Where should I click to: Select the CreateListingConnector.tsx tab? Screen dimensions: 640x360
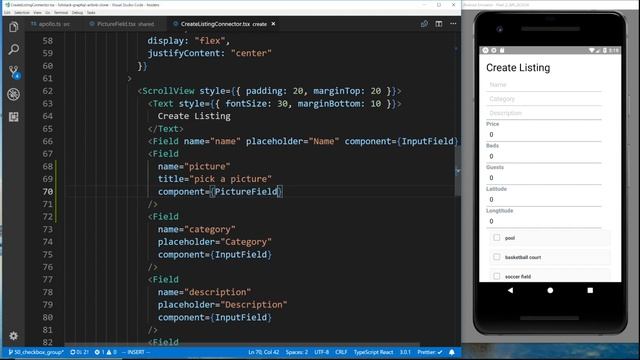coord(223,24)
